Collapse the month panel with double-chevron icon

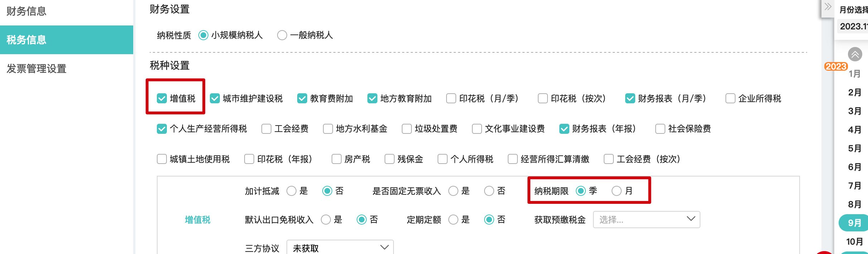(828, 7)
